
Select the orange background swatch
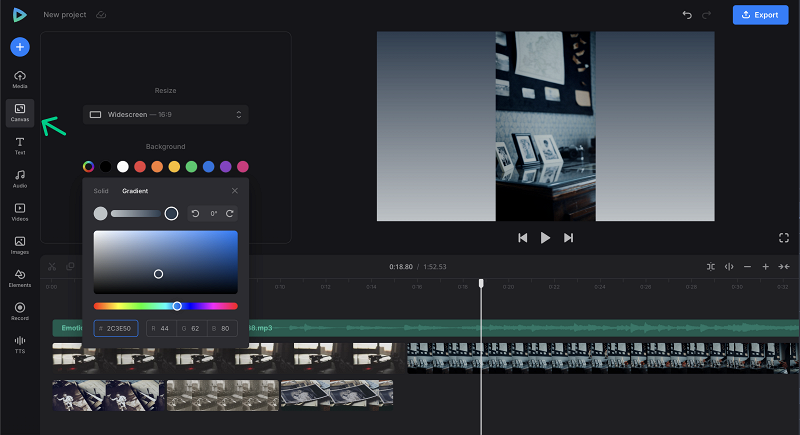coord(157,167)
